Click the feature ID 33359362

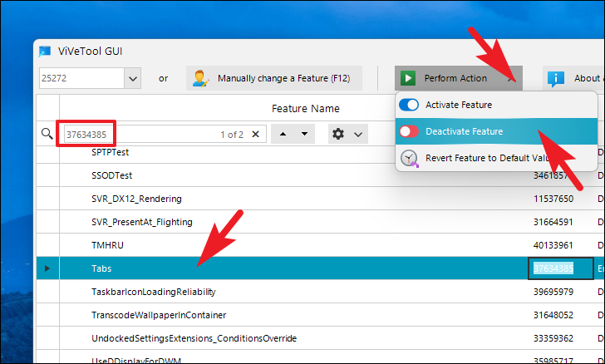point(553,338)
